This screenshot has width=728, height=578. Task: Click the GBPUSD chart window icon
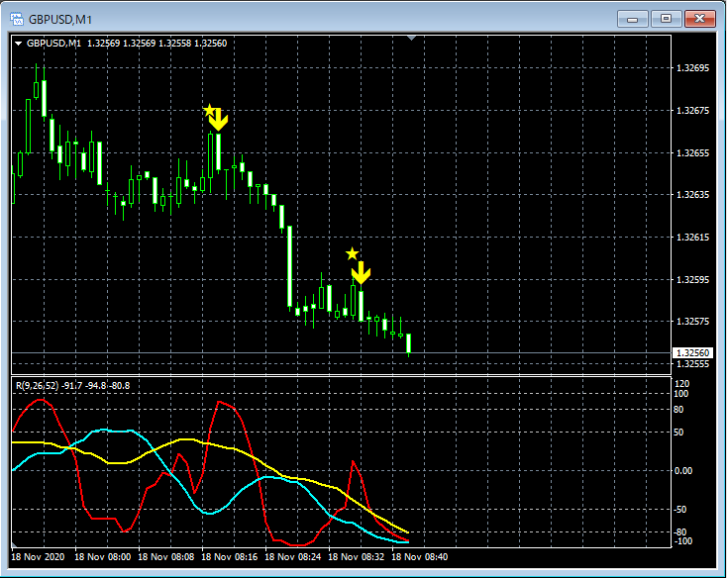pos(15,19)
